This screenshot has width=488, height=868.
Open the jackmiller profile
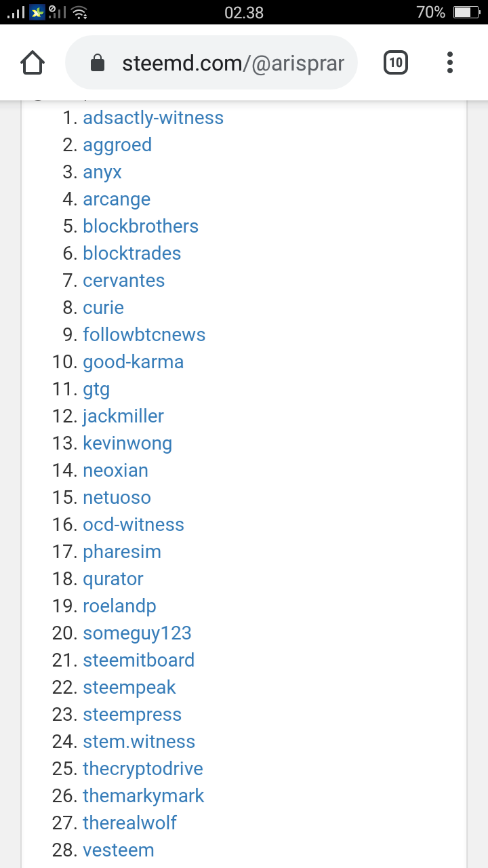(x=123, y=416)
